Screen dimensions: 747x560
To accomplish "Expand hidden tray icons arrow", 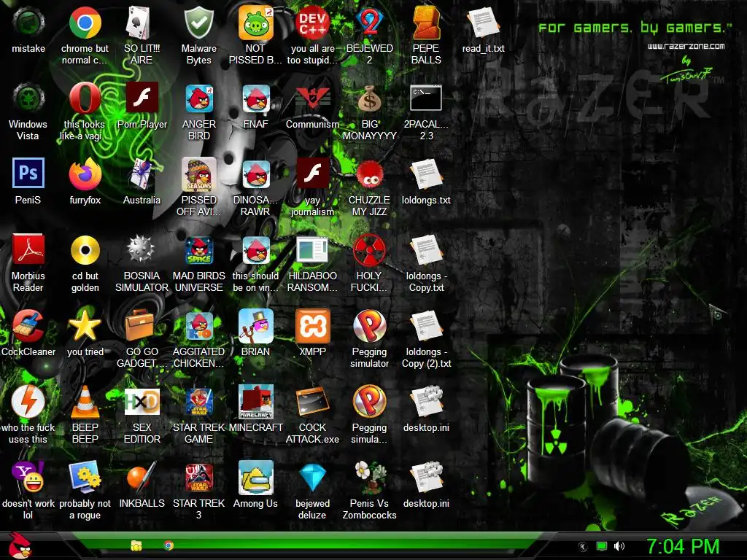I will pyautogui.click(x=582, y=547).
